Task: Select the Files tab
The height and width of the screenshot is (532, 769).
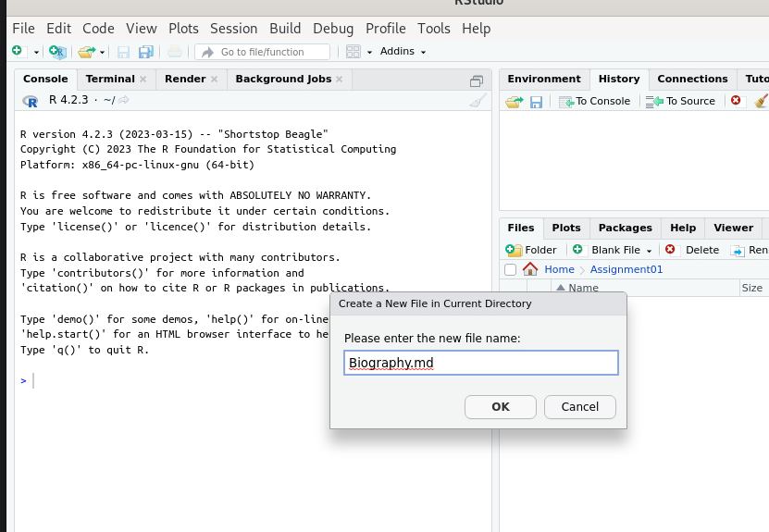Action: pos(521,228)
